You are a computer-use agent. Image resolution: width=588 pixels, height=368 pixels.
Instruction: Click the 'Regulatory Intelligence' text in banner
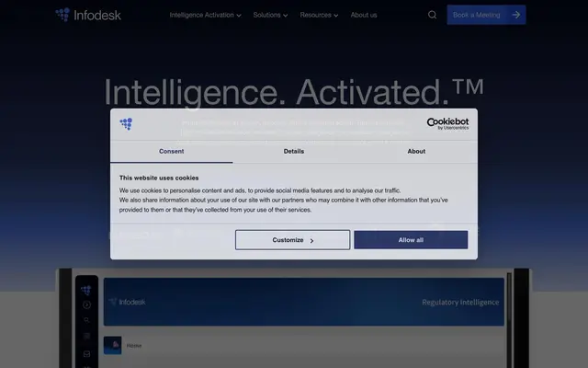click(x=460, y=303)
